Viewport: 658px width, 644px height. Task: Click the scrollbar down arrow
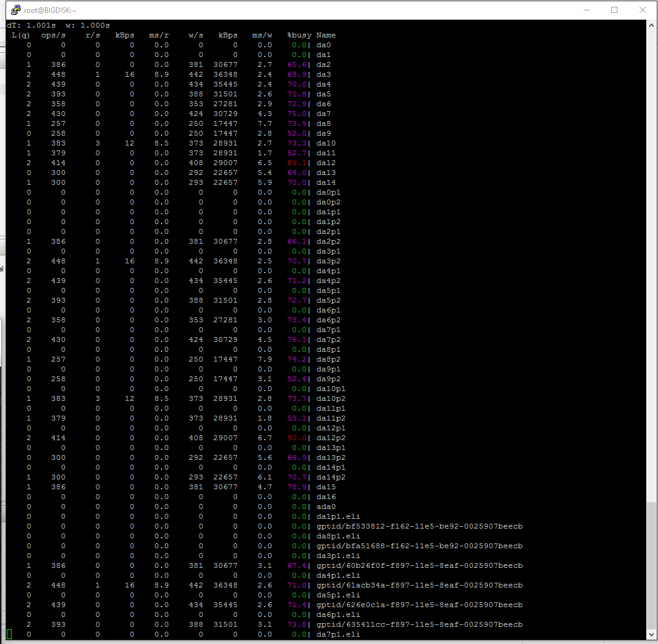click(x=651, y=634)
